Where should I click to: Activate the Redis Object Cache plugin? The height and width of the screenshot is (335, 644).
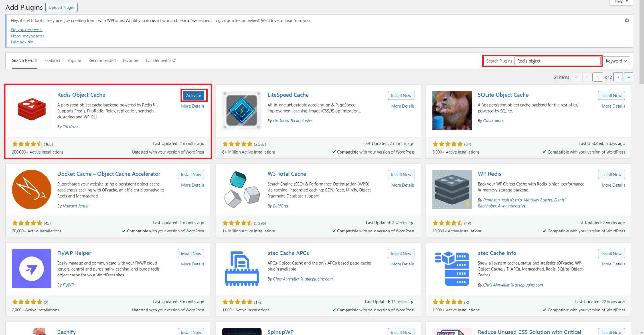[x=194, y=95]
